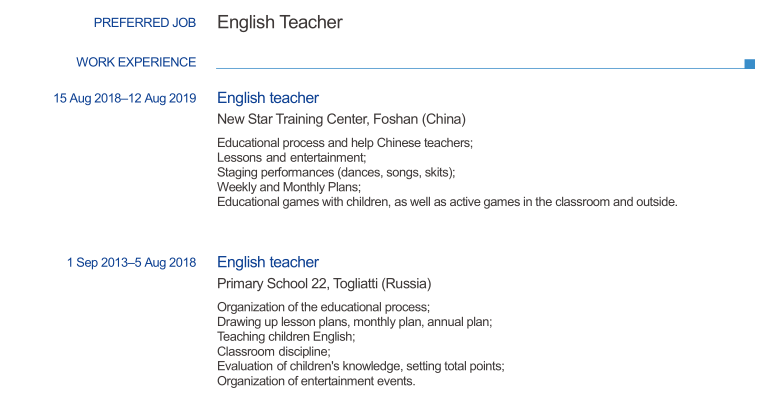Click the "Classroom discipline" line
The image size is (778, 402).
pyautogui.click(x=273, y=352)
